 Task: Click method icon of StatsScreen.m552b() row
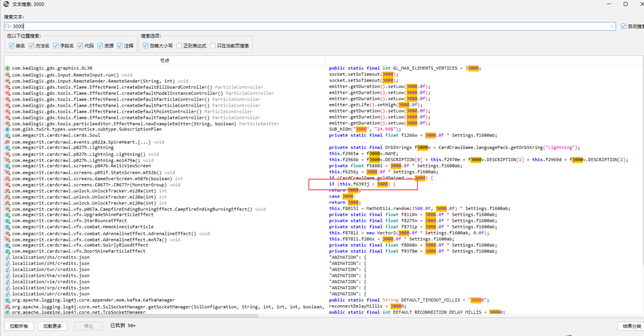click(8, 173)
